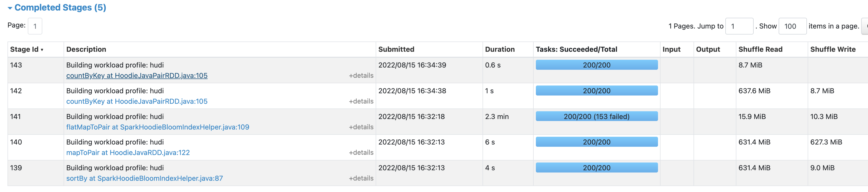Sort stages by Submitted column
This screenshot has width=868, height=192.
click(x=397, y=49)
